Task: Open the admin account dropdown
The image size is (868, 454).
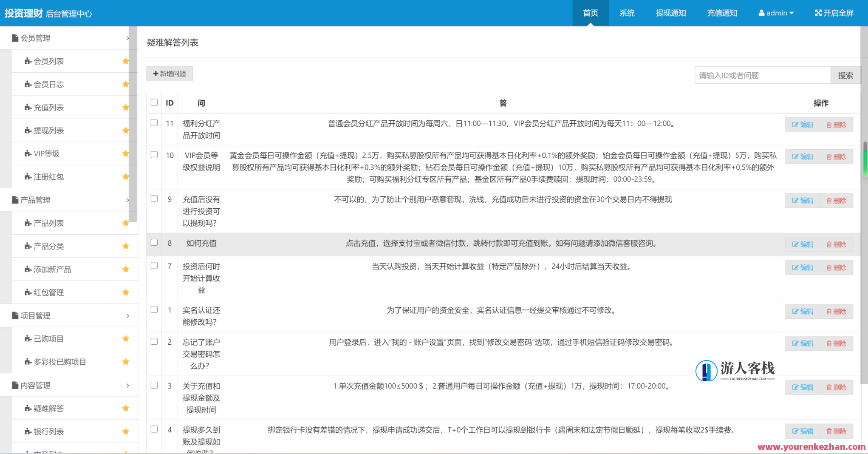Action: (x=776, y=13)
